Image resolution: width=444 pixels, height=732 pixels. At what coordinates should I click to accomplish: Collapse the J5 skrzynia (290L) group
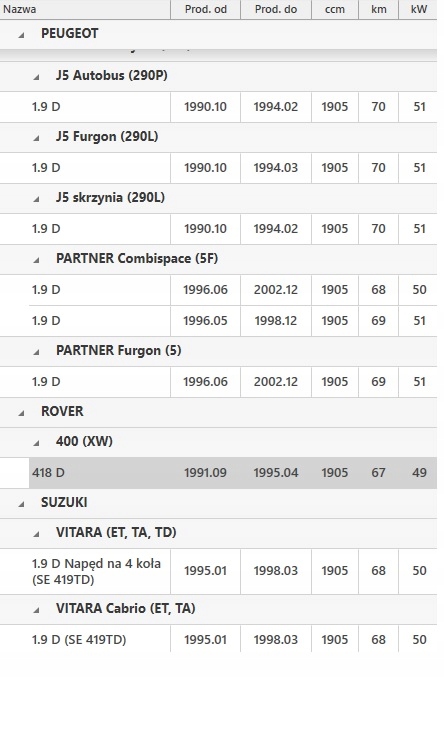pyautogui.click(x=36, y=199)
